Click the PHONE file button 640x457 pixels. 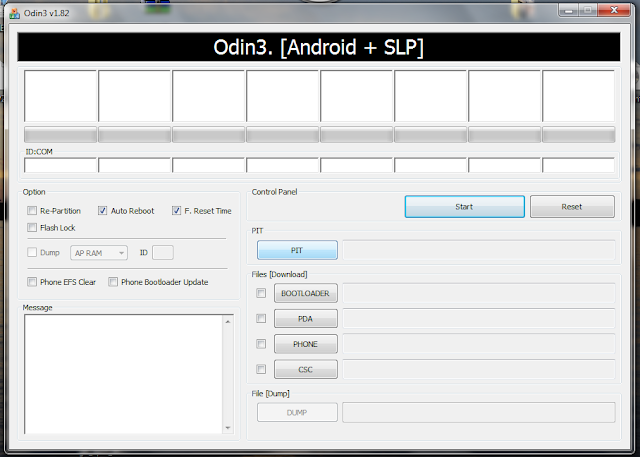click(x=306, y=344)
